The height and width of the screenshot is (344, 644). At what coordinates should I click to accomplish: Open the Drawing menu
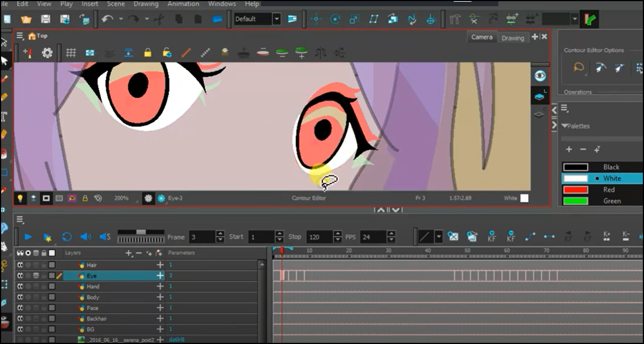click(146, 4)
